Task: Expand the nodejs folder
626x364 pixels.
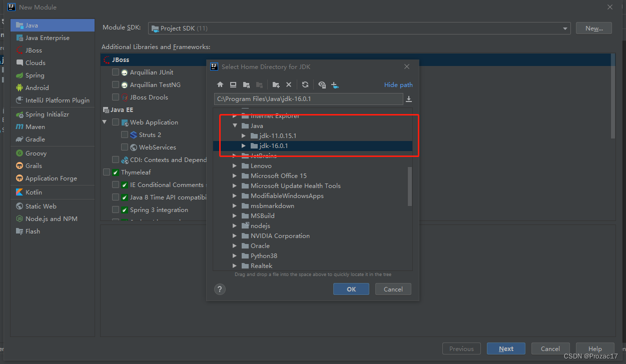Action: tap(235, 225)
